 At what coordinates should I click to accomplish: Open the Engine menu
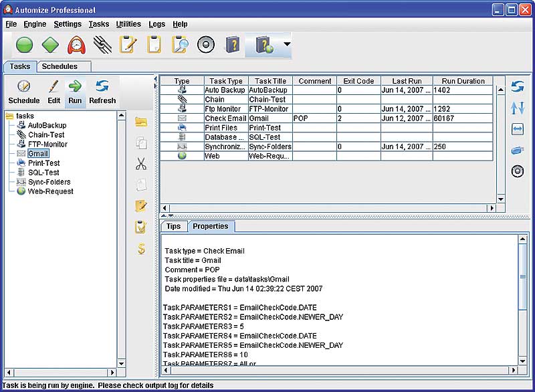(35, 24)
